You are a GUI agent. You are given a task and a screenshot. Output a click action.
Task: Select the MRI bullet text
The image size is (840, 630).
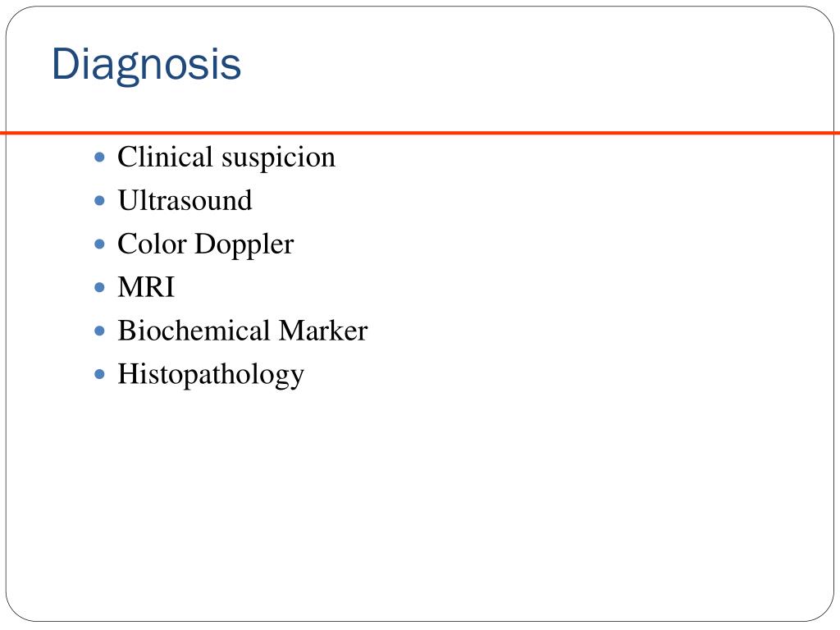[x=146, y=288]
